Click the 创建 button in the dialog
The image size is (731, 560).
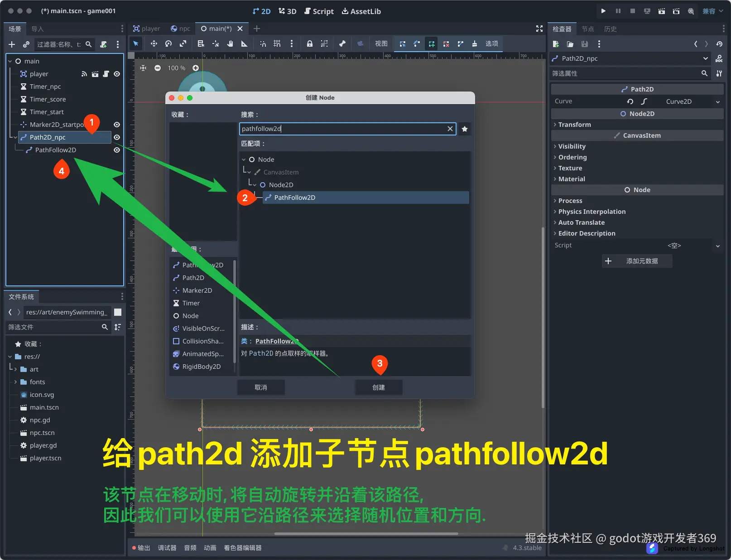pyautogui.click(x=379, y=387)
